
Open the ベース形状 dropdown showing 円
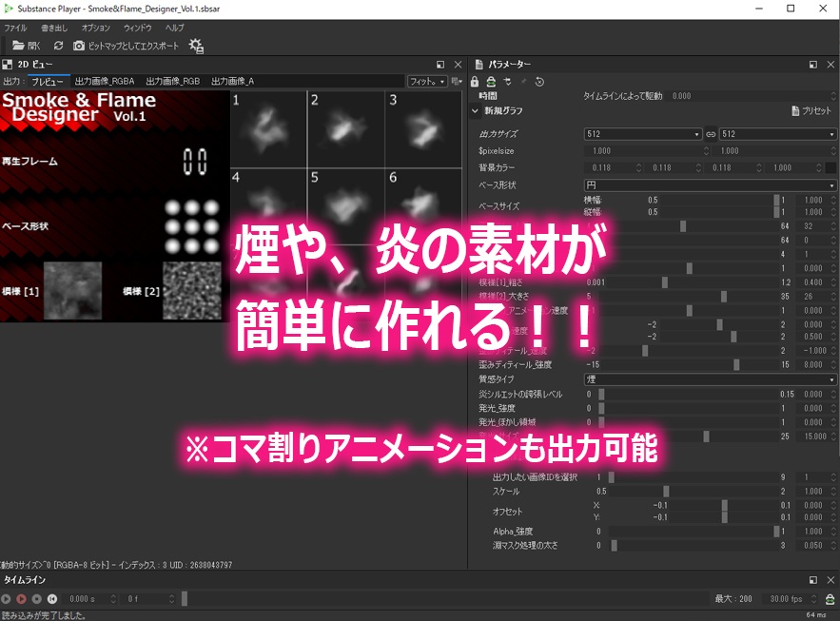710,185
